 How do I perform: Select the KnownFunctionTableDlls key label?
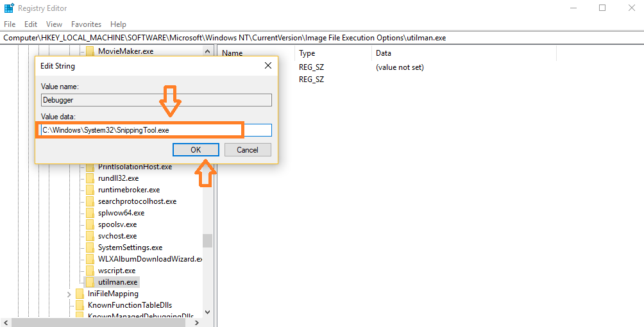point(130,305)
